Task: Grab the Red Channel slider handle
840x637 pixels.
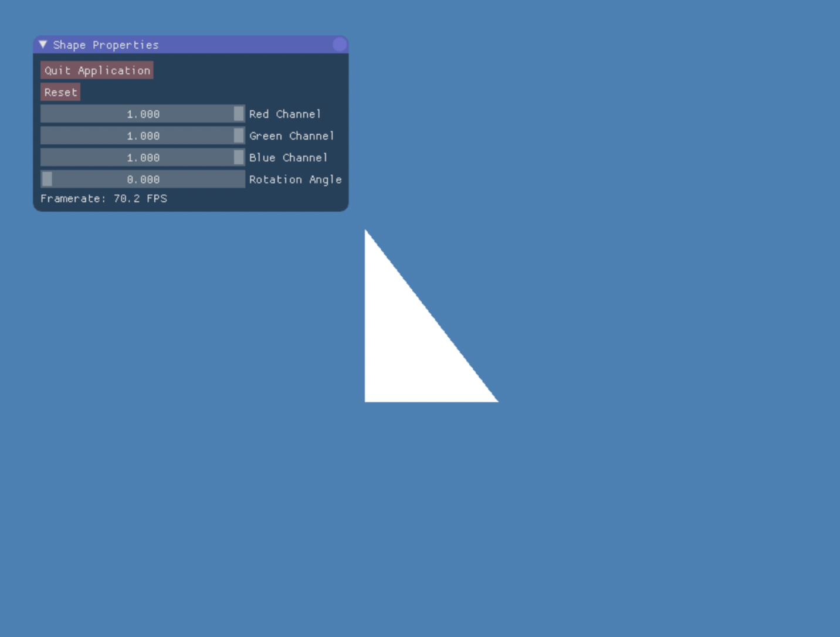Action: click(238, 114)
